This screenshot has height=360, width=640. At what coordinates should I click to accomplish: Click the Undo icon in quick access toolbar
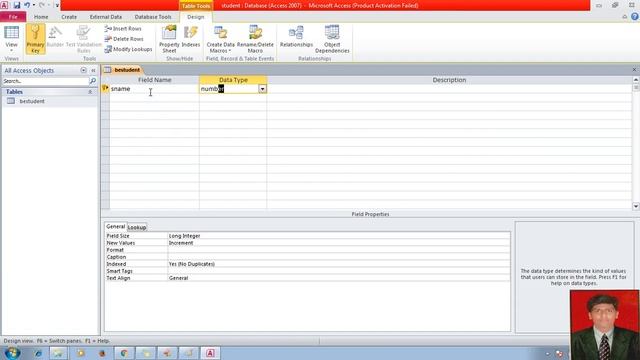pos(27,5)
